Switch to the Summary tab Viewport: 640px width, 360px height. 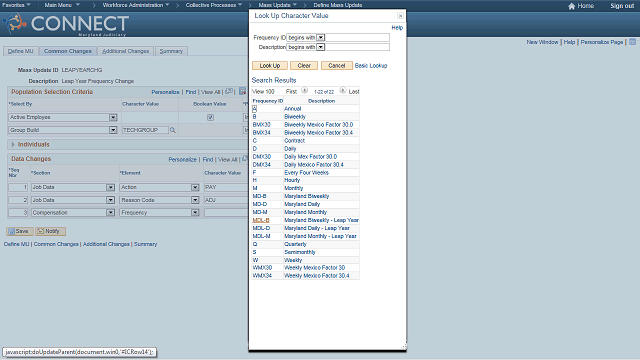[x=171, y=51]
